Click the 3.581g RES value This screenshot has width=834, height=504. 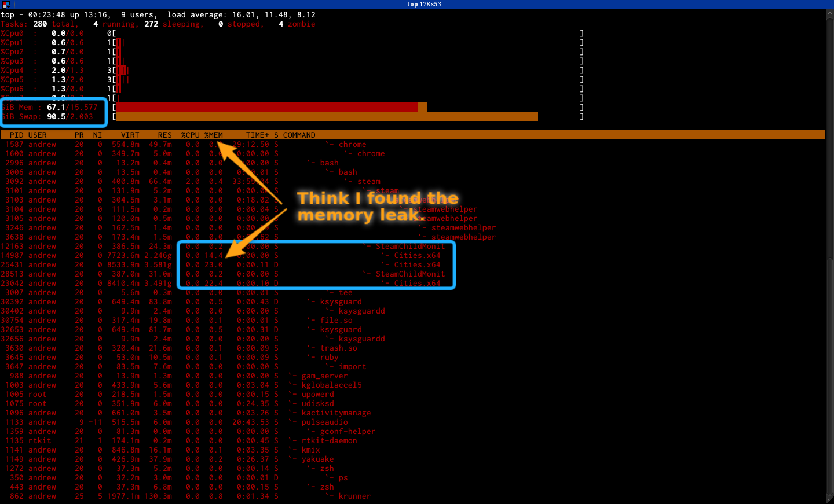click(158, 264)
